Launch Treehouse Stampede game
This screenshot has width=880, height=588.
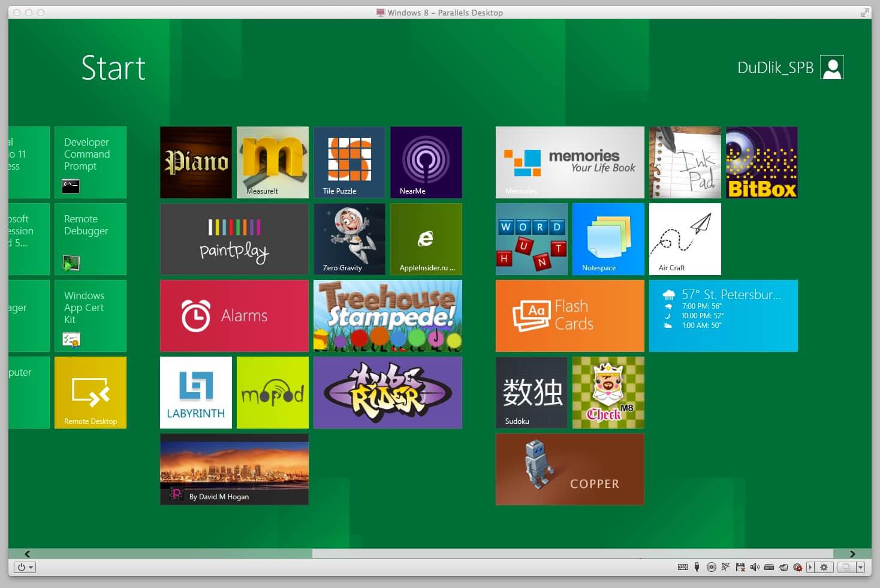point(388,316)
